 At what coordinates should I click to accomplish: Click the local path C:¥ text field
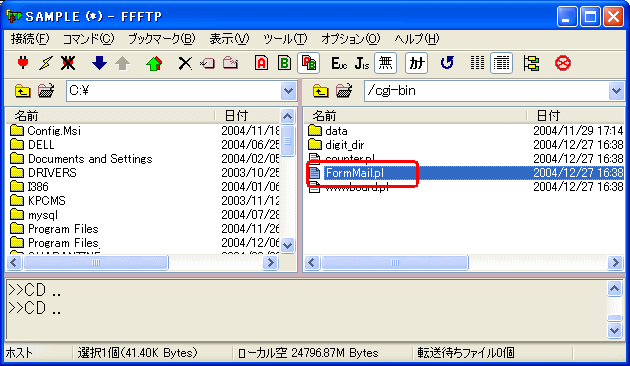click(x=174, y=91)
